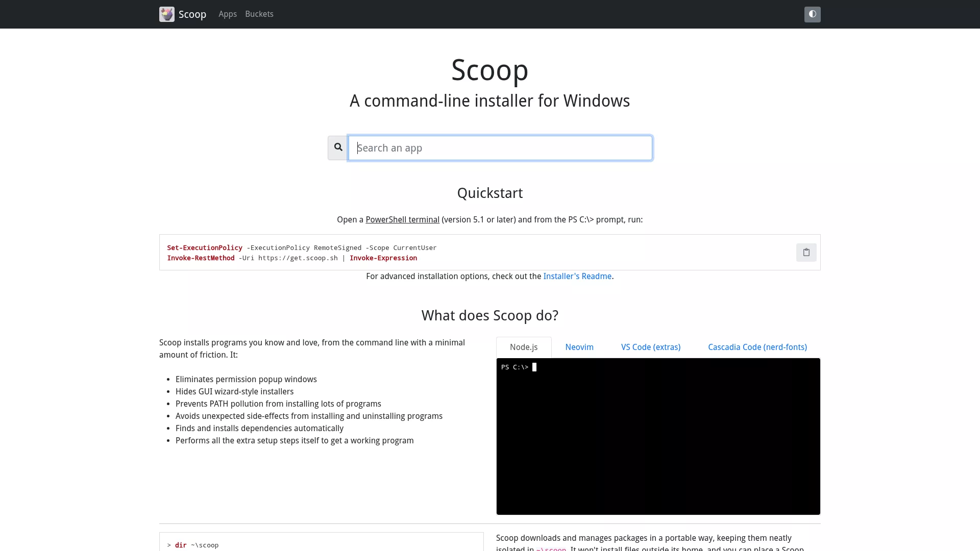Click the Scoop logo icon in navbar

coord(167,14)
